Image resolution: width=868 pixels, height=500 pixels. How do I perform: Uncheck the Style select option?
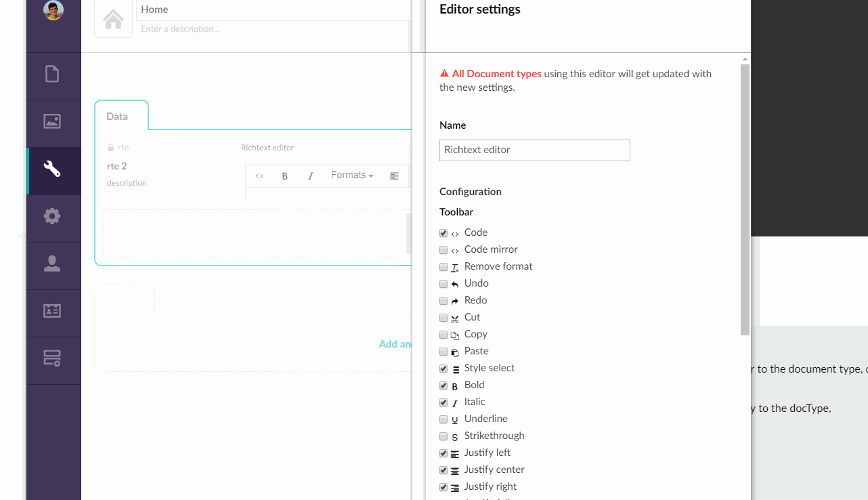click(443, 369)
